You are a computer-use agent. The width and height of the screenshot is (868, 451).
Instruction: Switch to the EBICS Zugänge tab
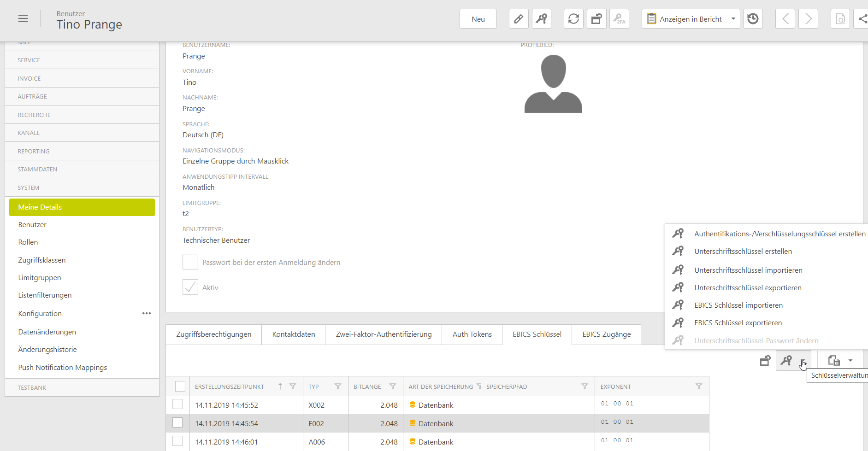point(606,334)
